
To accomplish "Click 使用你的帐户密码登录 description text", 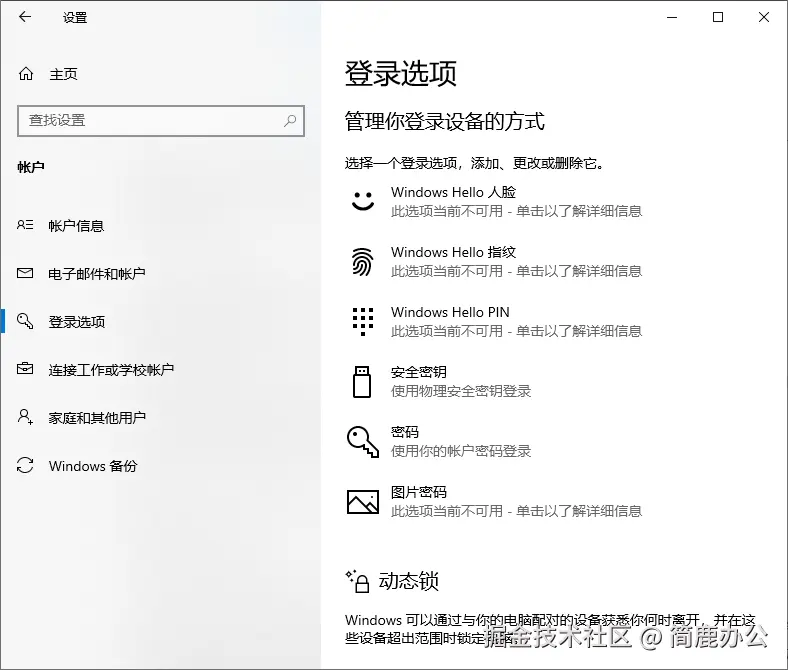I will 461,451.
